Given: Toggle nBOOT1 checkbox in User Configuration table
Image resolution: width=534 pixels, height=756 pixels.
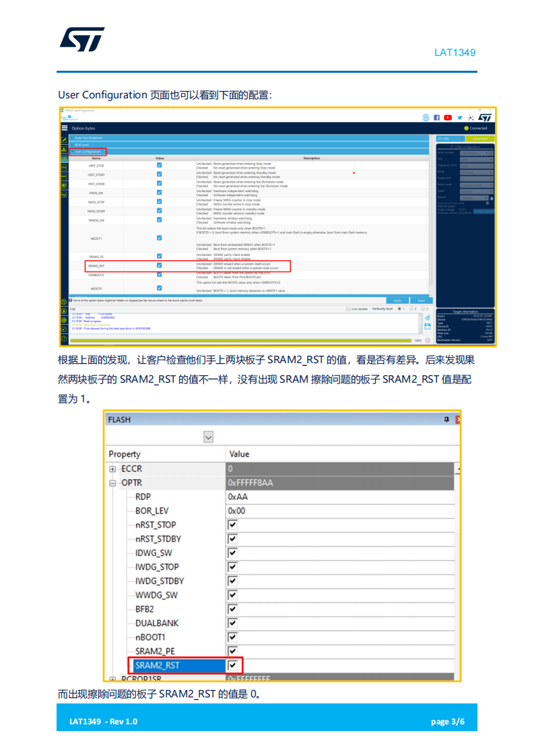Looking at the screenshot, I should [160, 238].
